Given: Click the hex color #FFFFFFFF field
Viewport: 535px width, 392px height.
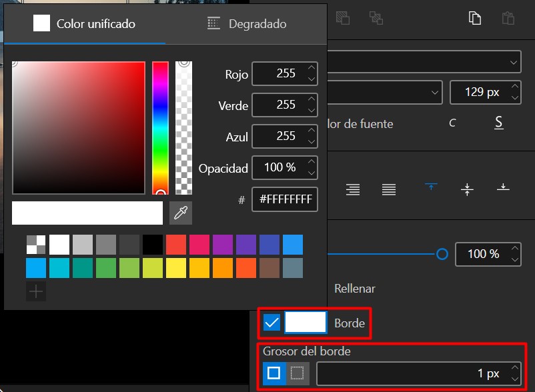Looking at the screenshot, I should click(x=285, y=199).
